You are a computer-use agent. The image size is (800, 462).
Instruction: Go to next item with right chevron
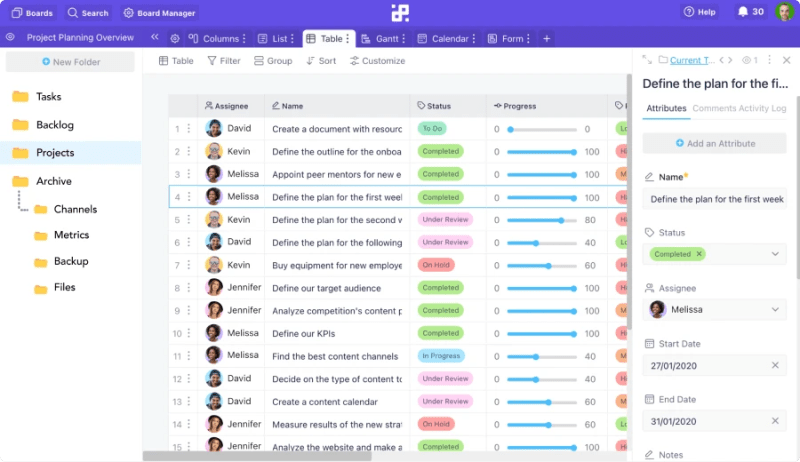(x=730, y=60)
